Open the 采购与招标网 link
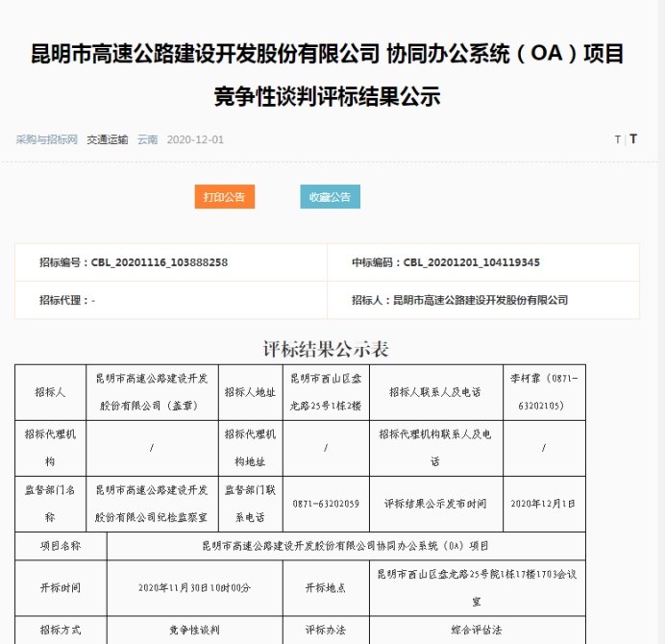 (x=46, y=139)
